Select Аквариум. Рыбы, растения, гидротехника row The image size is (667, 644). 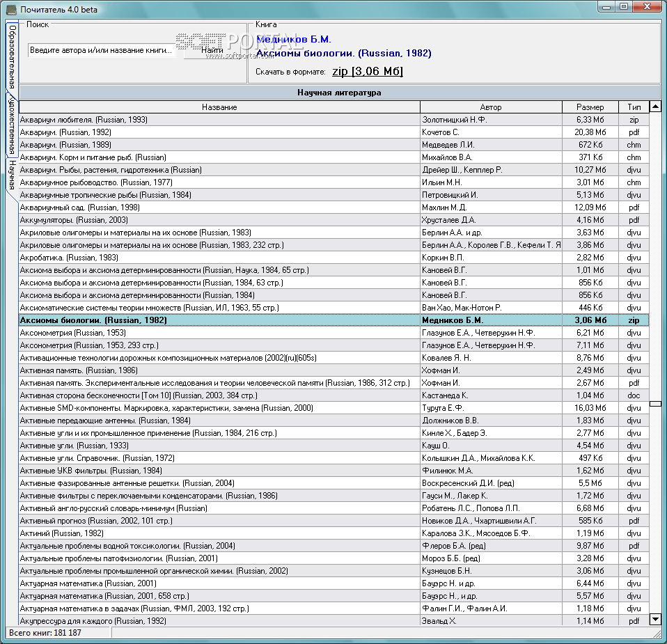[334, 170]
